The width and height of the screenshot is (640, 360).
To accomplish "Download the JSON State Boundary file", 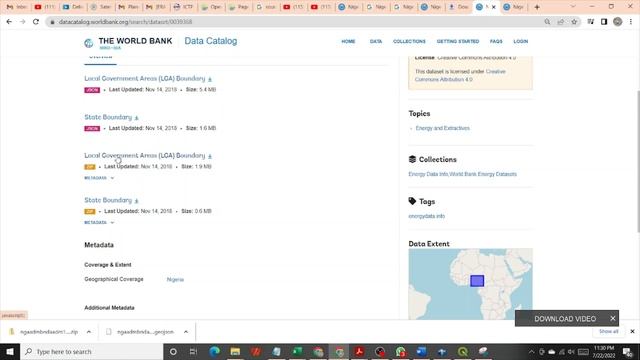I will pyautogui.click(x=137, y=118).
